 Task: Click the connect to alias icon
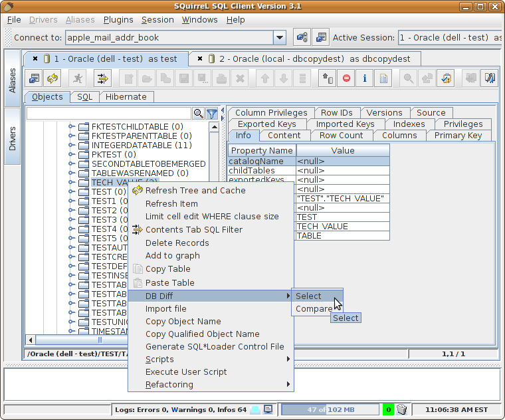coord(302,38)
